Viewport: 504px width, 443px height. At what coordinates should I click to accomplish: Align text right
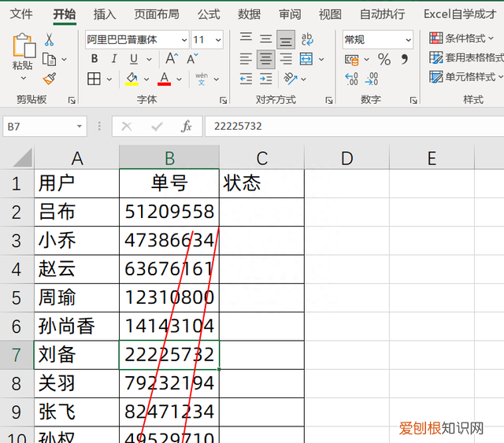[x=285, y=59]
